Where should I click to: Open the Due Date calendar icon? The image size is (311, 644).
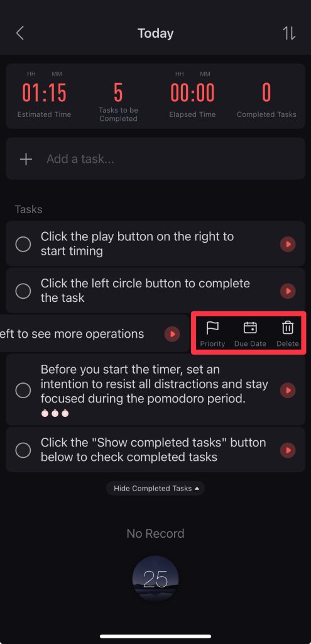pos(250,328)
